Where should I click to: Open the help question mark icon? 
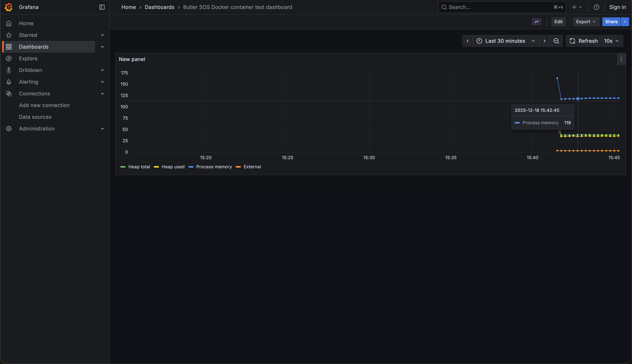point(597,7)
